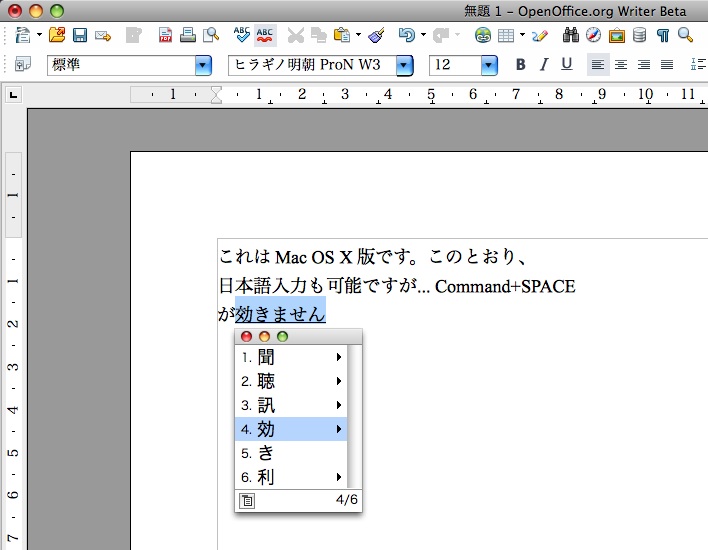The width and height of the screenshot is (708, 550).
Task: Click the font size field 12
Action: click(x=455, y=65)
